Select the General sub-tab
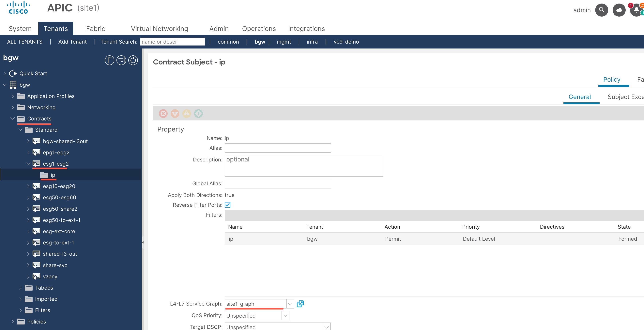 (579, 97)
